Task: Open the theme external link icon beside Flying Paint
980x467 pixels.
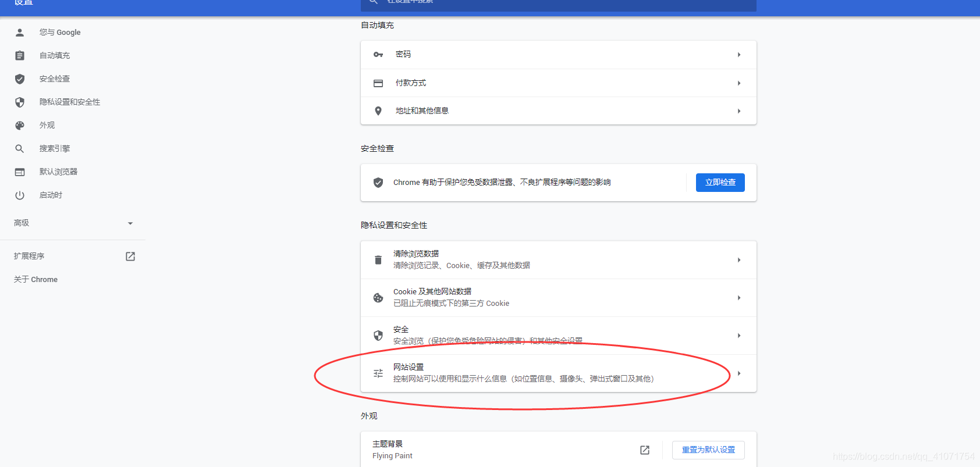Action: tap(645, 450)
